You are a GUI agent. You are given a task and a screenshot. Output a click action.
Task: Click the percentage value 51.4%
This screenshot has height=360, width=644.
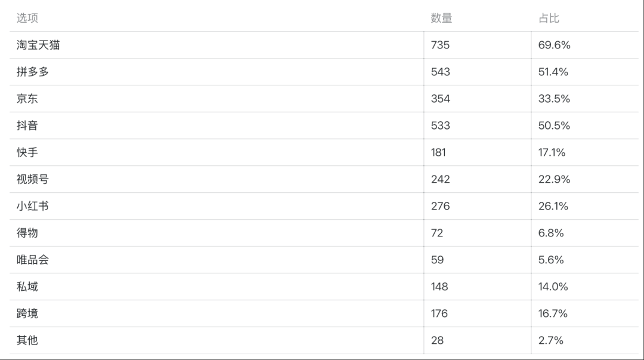553,72
